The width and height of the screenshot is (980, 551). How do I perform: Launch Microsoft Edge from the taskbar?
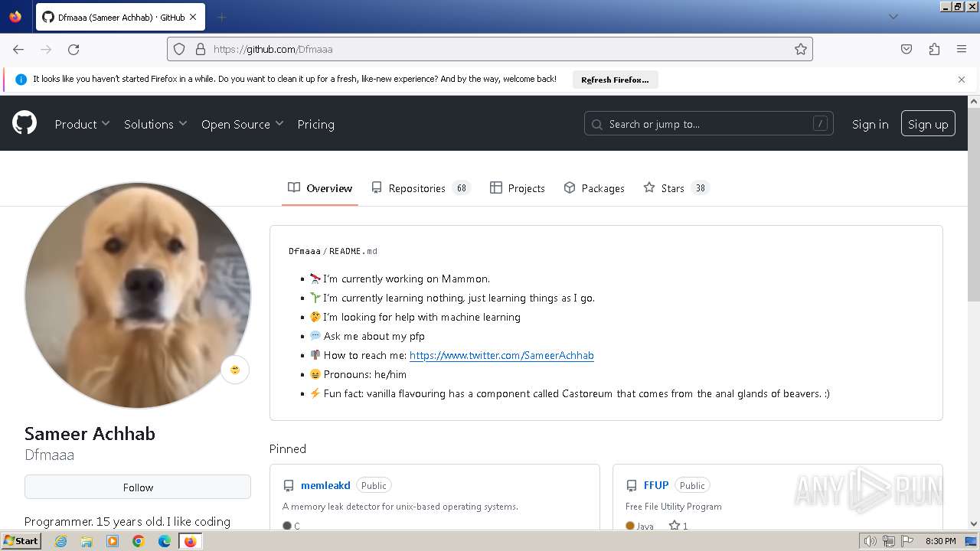tap(165, 541)
